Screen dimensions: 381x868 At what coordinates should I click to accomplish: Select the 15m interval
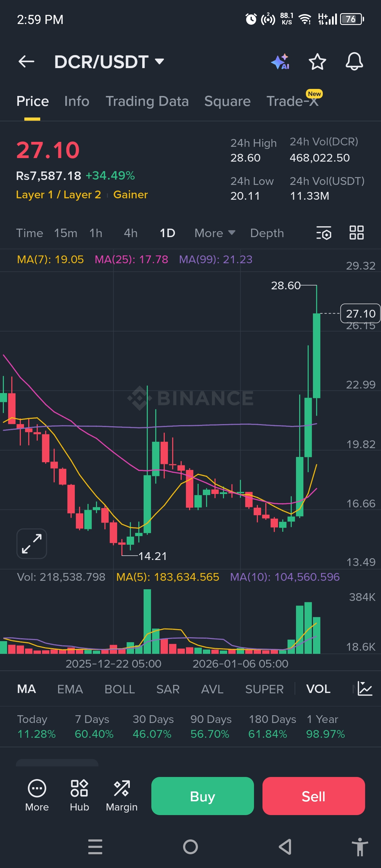66,233
